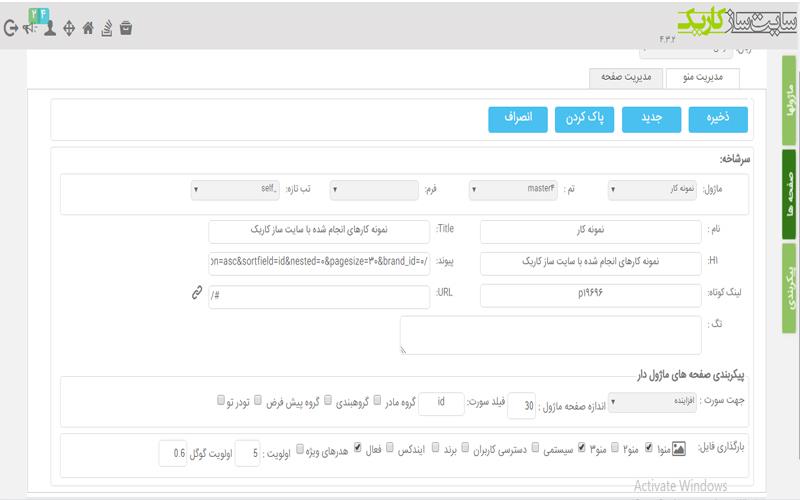Screen dimensions: 800x500
Task: Click the انصراف cancel button
Action: click(518, 119)
